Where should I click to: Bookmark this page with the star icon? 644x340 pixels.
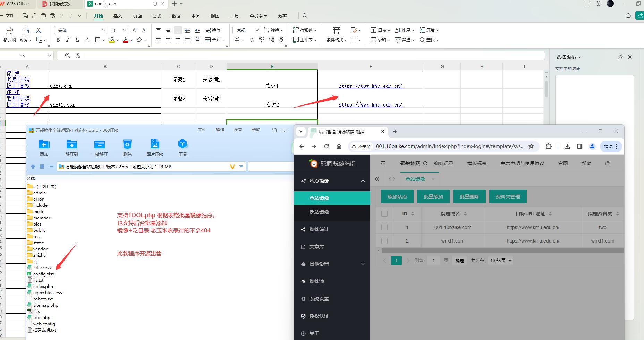point(531,146)
